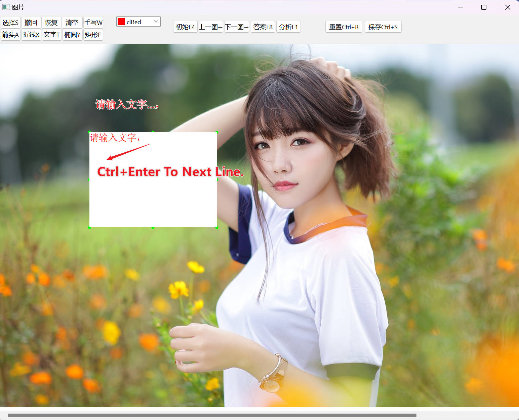
Task: Choose the 椭圆Y ellipse tool
Action: [x=72, y=35]
